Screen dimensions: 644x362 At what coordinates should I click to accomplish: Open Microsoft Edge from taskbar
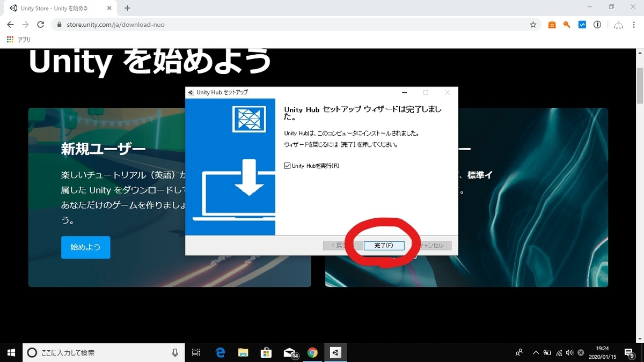tap(220, 352)
